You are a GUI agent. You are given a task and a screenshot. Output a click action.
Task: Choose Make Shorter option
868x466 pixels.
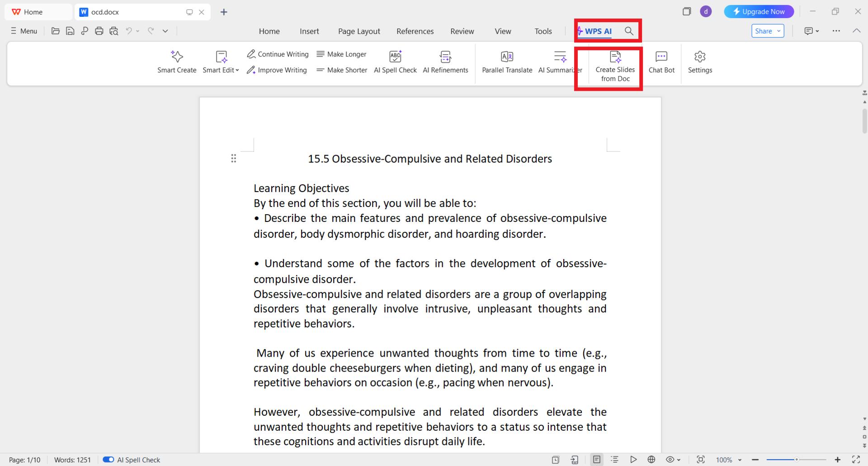pos(342,70)
